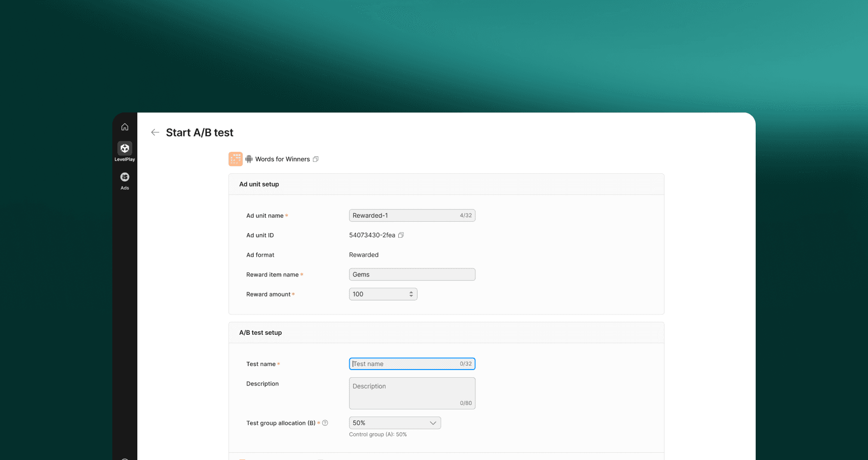Select the LevelPlay icon in the sidebar
The height and width of the screenshot is (460, 868).
[125, 148]
